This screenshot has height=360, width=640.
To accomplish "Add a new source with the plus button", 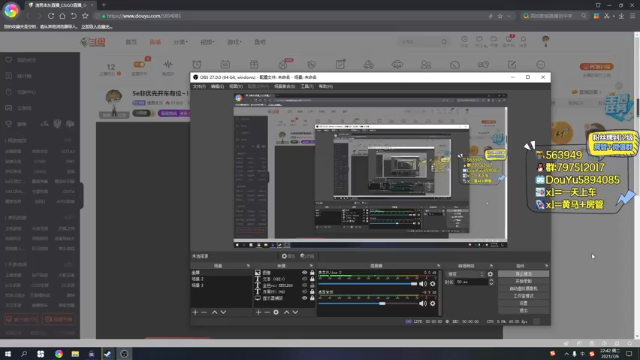I will pos(258,312).
